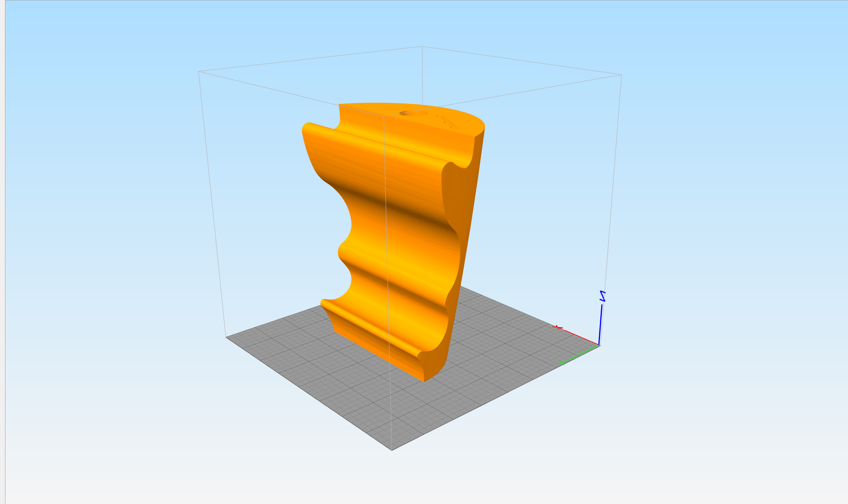Click the green Y axis label
Image resolution: width=848 pixels, height=504 pixels.
[x=563, y=363]
